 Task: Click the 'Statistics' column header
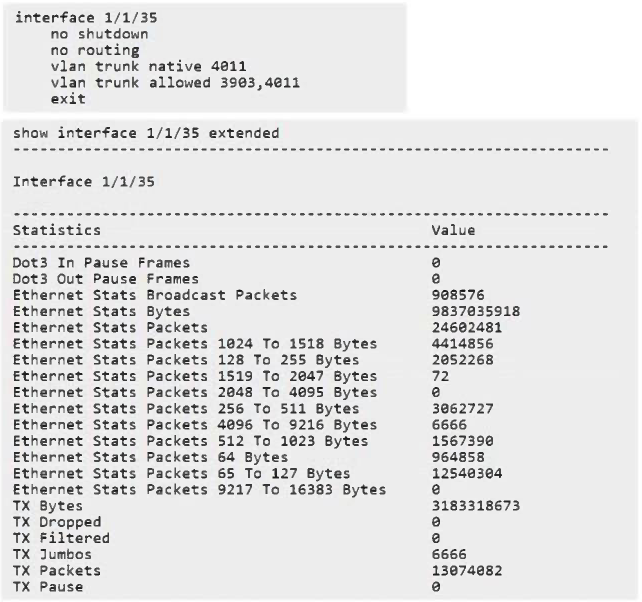[x=57, y=230]
